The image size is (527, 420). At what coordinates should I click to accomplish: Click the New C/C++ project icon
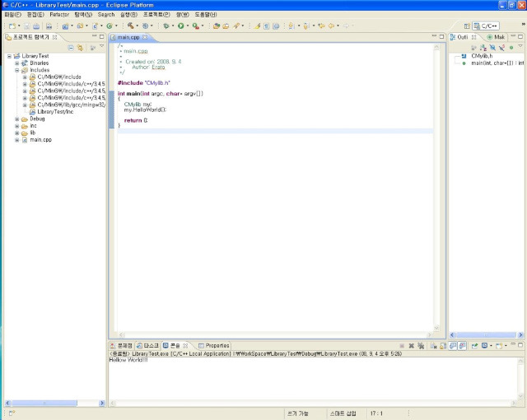click(65, 26)
